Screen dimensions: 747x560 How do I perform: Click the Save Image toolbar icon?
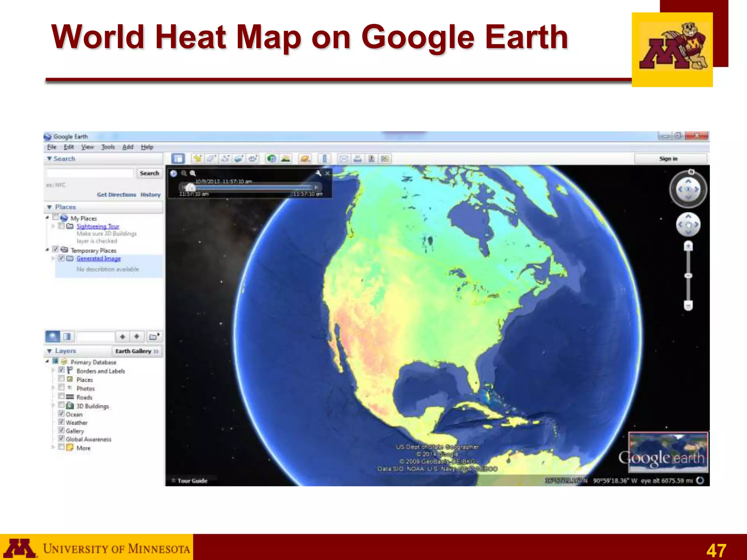coord(371,159)
